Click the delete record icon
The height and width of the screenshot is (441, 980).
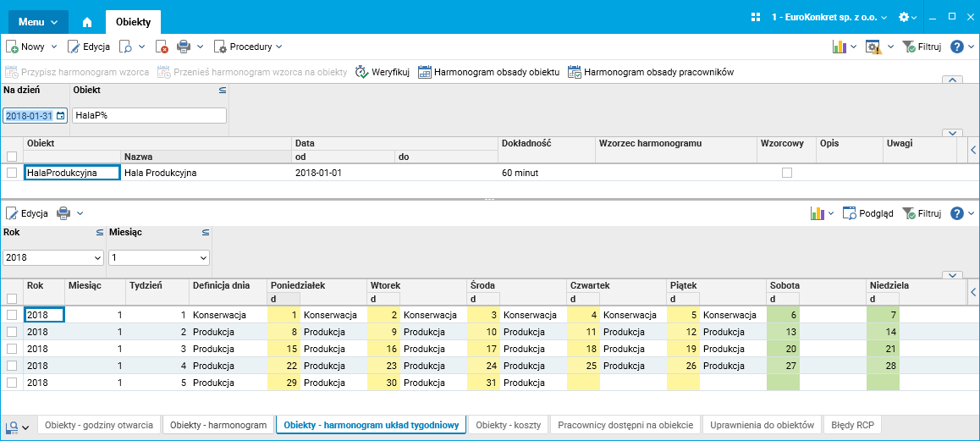[162, 47]
